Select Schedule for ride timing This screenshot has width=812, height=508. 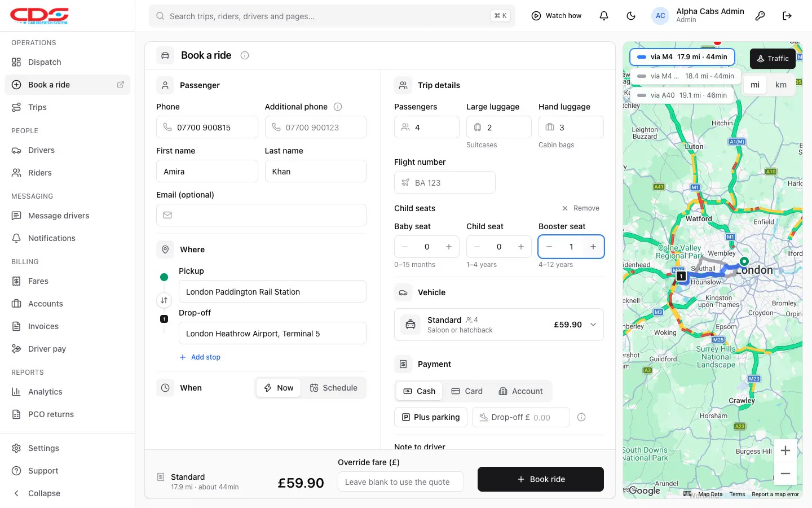click(x=333, y=388)
